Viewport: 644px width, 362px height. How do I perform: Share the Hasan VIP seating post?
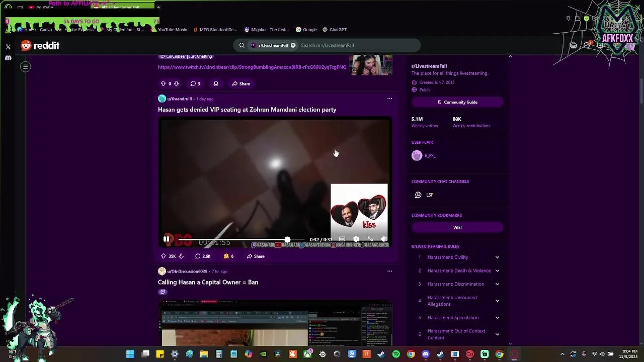click(256, 256)
